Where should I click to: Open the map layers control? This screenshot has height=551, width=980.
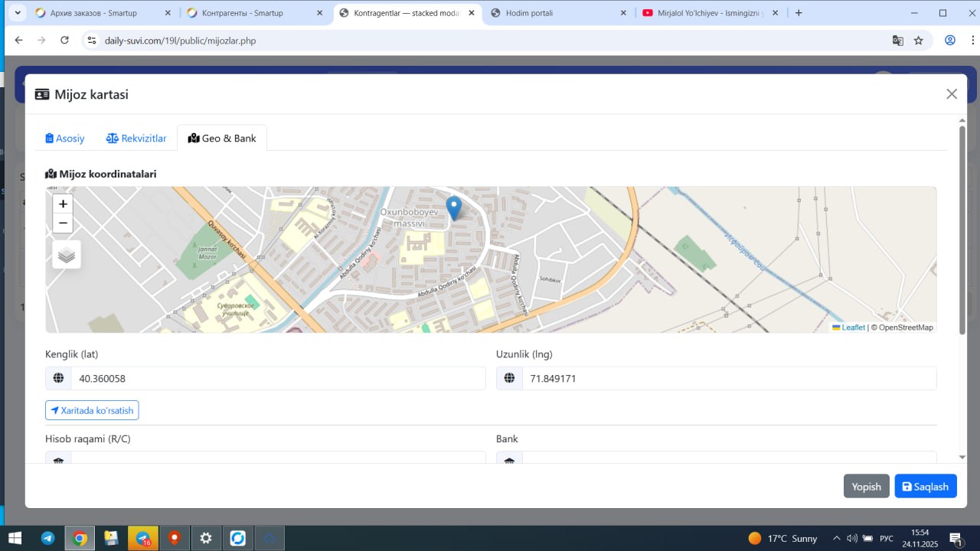(67, 255)
